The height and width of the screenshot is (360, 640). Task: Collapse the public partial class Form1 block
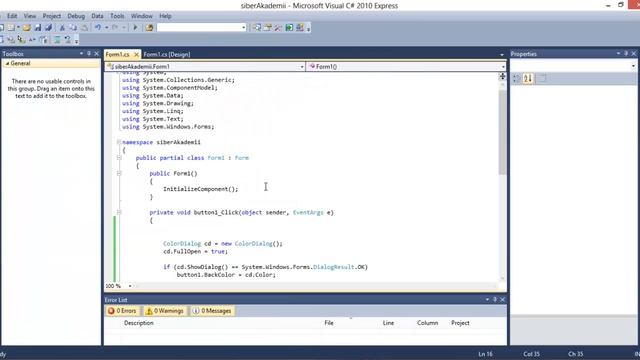(119, 158)
